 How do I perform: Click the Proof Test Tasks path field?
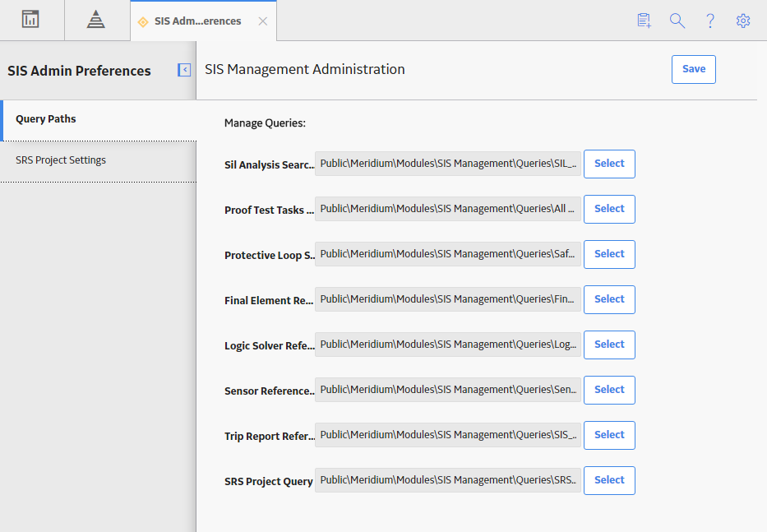(x=448, y=209)
